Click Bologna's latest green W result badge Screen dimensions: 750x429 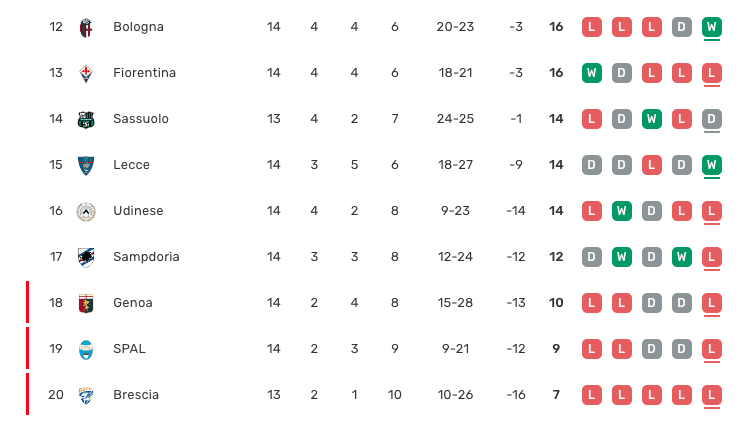pyautogui.click(x=712, y=27)
